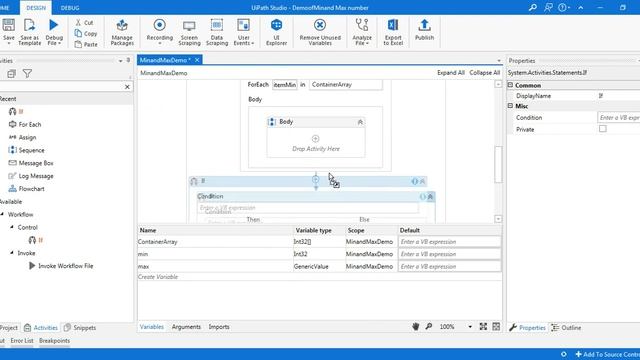
Task: Click Expand All in designer
Action: (x=451, y=73)
